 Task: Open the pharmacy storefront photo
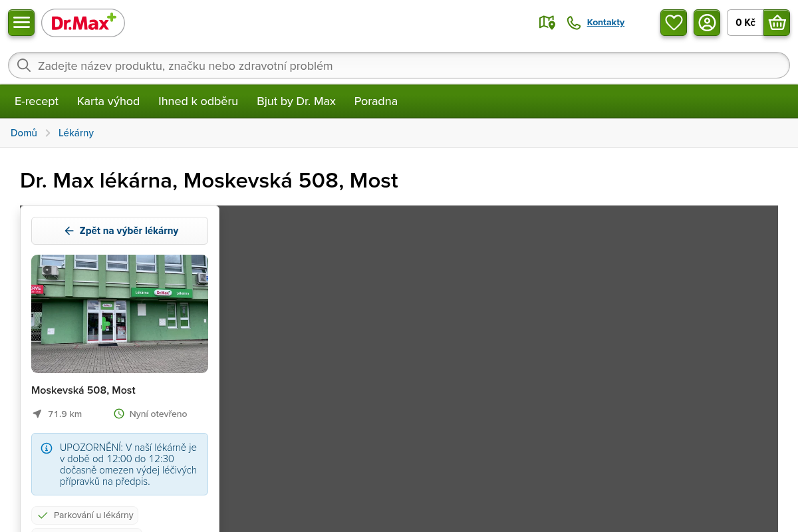coord(120,314)
